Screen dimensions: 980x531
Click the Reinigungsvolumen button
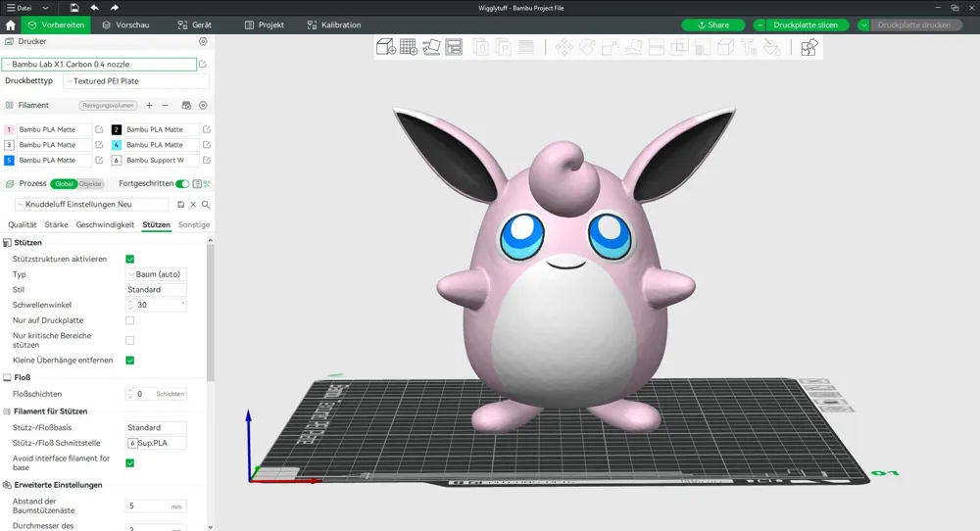point(108,106)
